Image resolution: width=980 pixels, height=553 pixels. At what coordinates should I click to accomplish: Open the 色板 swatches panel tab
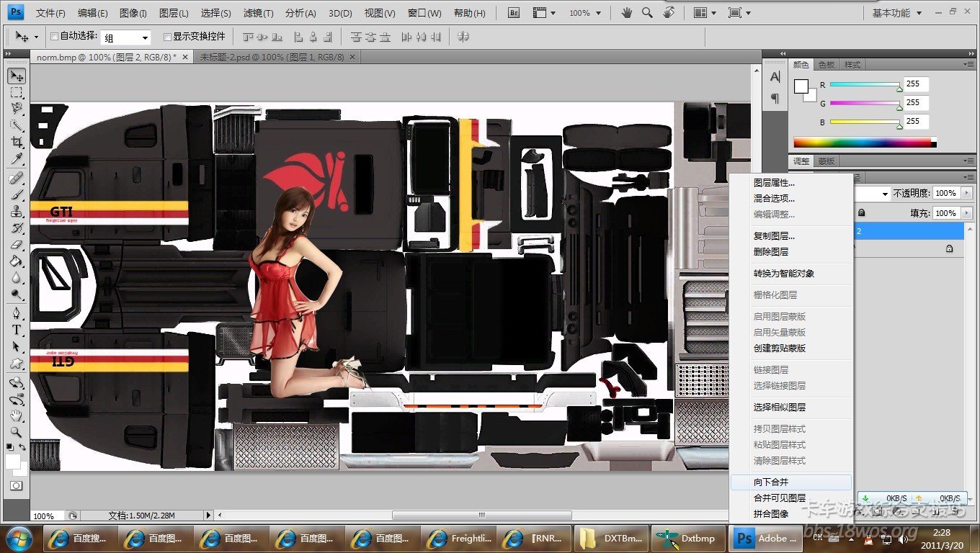click(x=826, y=65)
